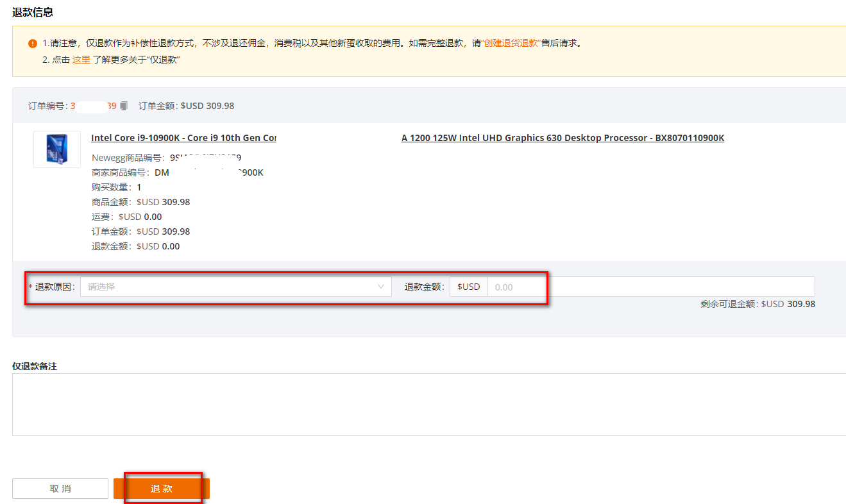This screenshot has width=846, height=504.
Task: Click inside the 仅退款备注 notes textarea
Action: tap(429, 405)
